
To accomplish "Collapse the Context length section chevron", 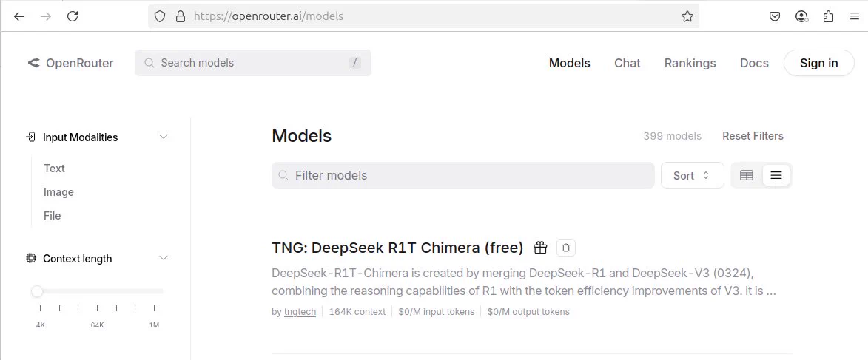I will [x=164, y=258].
